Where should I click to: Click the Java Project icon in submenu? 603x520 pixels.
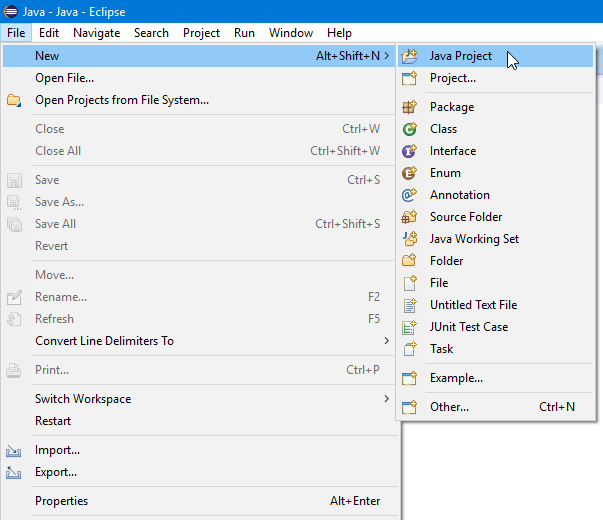coord(409,56)
